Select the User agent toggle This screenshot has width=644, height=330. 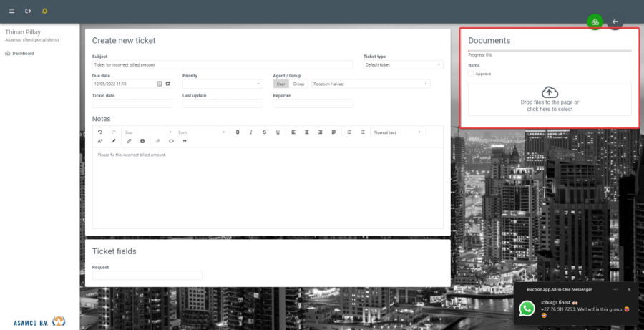pos(280,84)
